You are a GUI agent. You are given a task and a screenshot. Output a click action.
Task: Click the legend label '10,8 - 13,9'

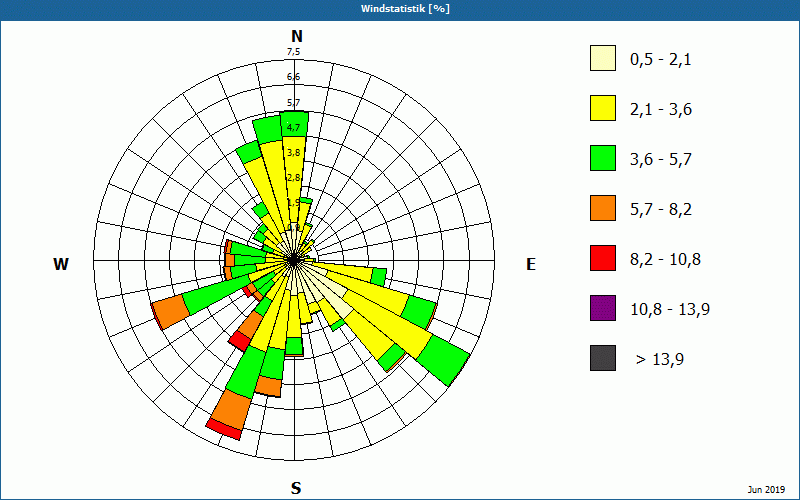click(x=670, y=310)
